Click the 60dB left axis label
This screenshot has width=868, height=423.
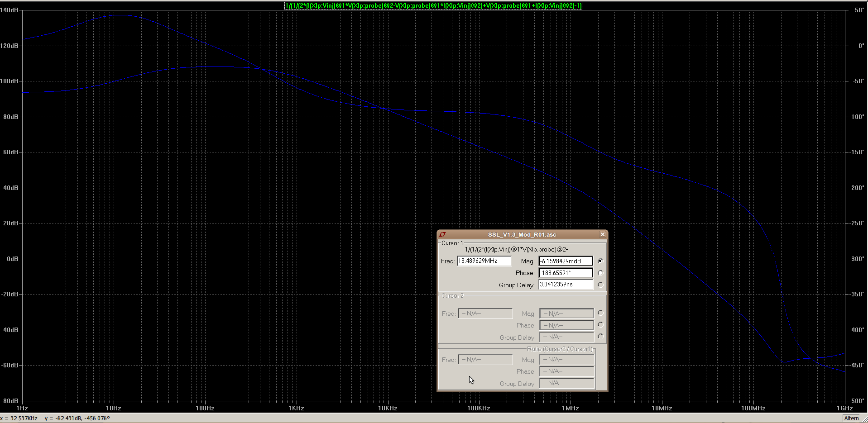[x=11, y=152]
